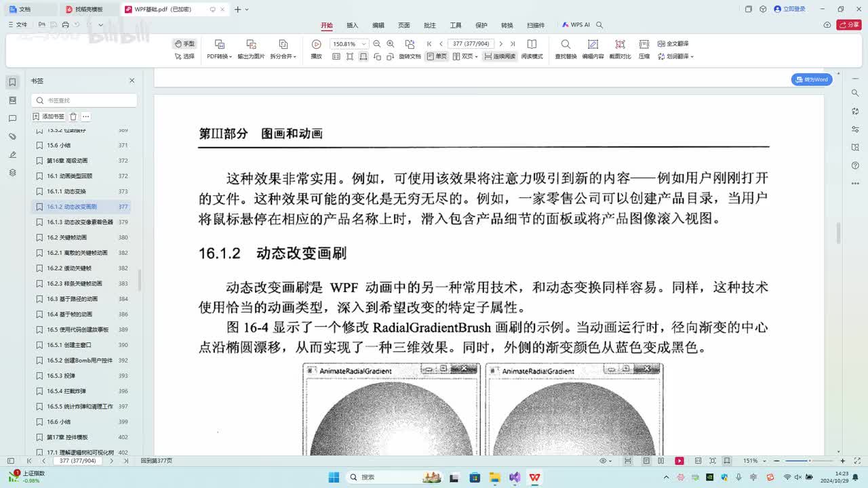Close the 书签 bookmarks panel
The width and height of the screenshot is (868, 488).
[132, 81]
